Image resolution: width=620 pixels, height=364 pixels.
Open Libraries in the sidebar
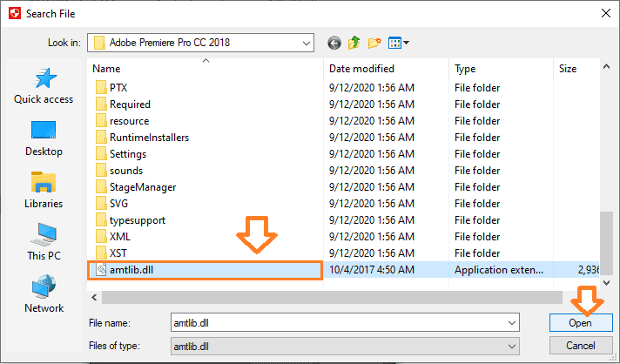click(x=44, y=191)
